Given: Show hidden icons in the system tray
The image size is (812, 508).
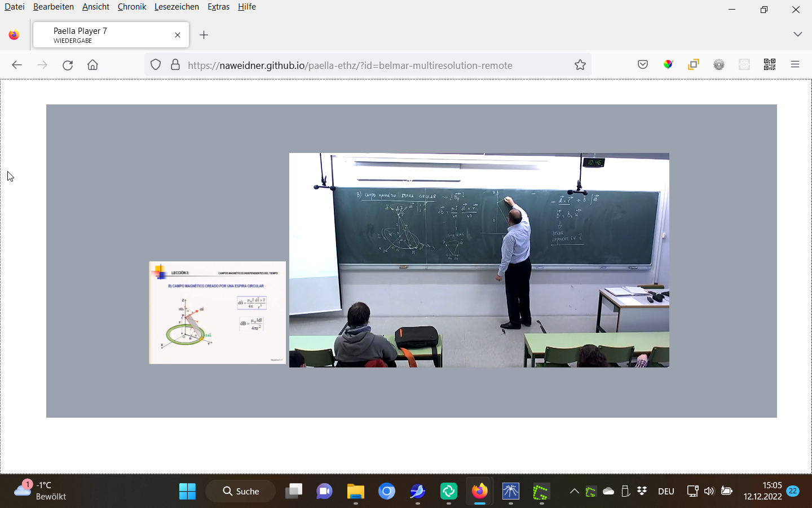Looking at the screenshot, I should point(574,491).
